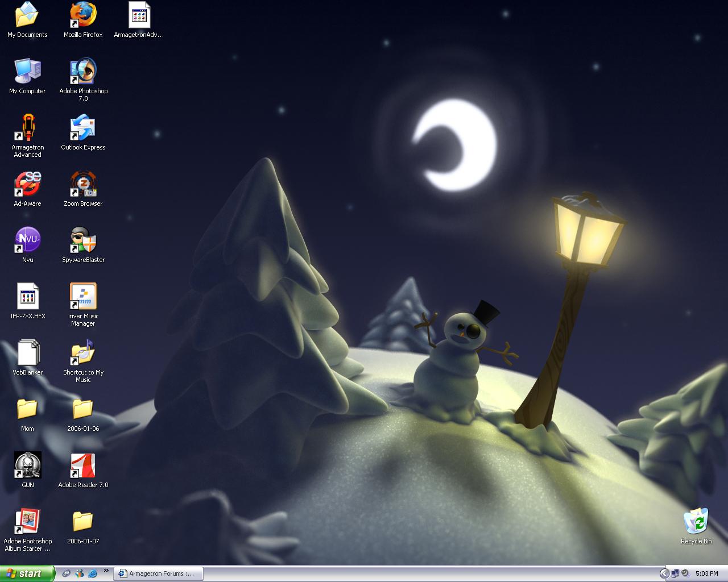Select the Adobe Photoshop 7.0 icon

(83, 72)
